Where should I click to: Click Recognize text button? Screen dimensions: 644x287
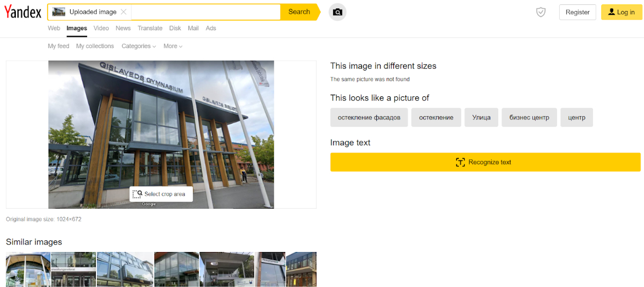point(485,162)
